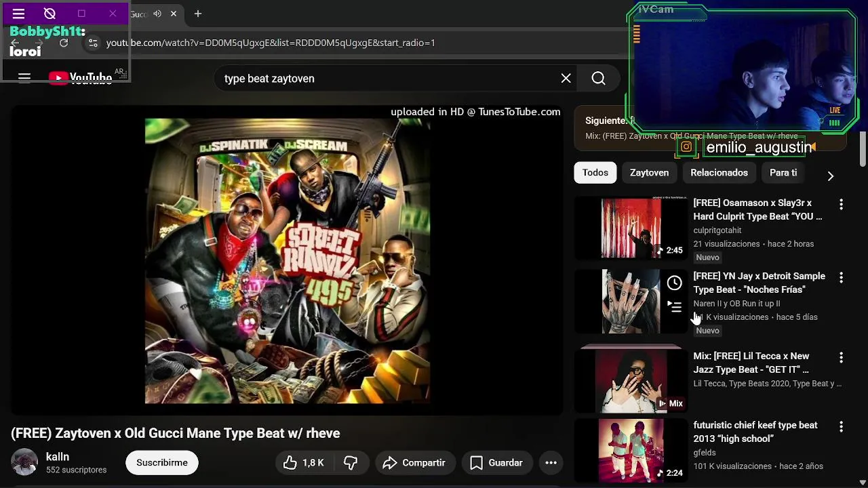Open chief keef high school thumbnail
Viewport: 868px width, 488px height.
pos(631,450)
